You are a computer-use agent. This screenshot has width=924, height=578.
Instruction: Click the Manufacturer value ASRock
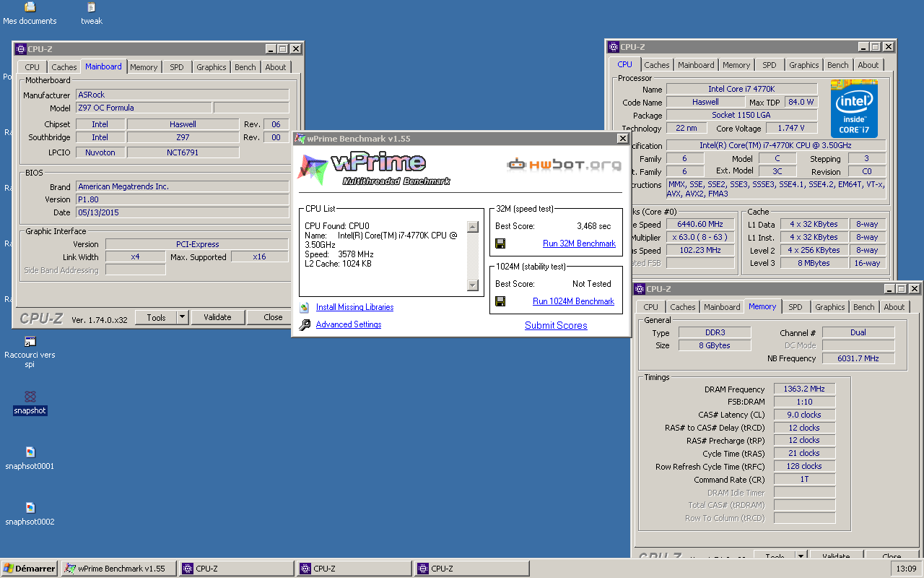pyautogui.click(x=183, y=95)
